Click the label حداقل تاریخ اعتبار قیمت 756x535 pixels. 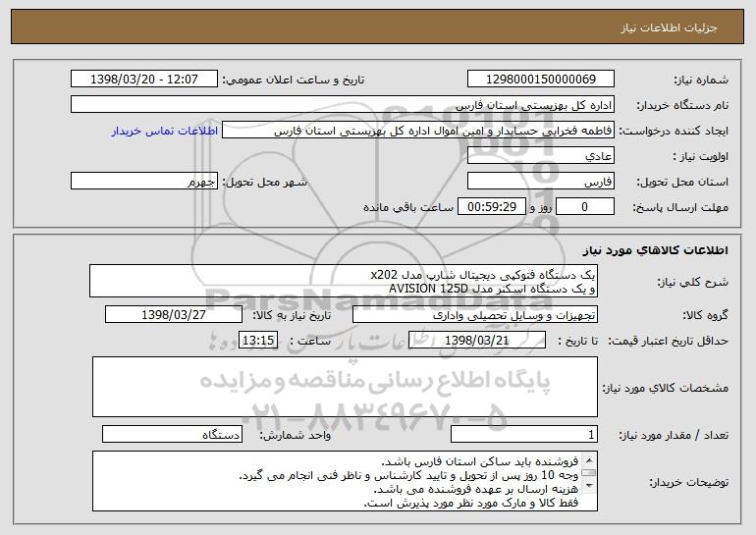[668, 342]
